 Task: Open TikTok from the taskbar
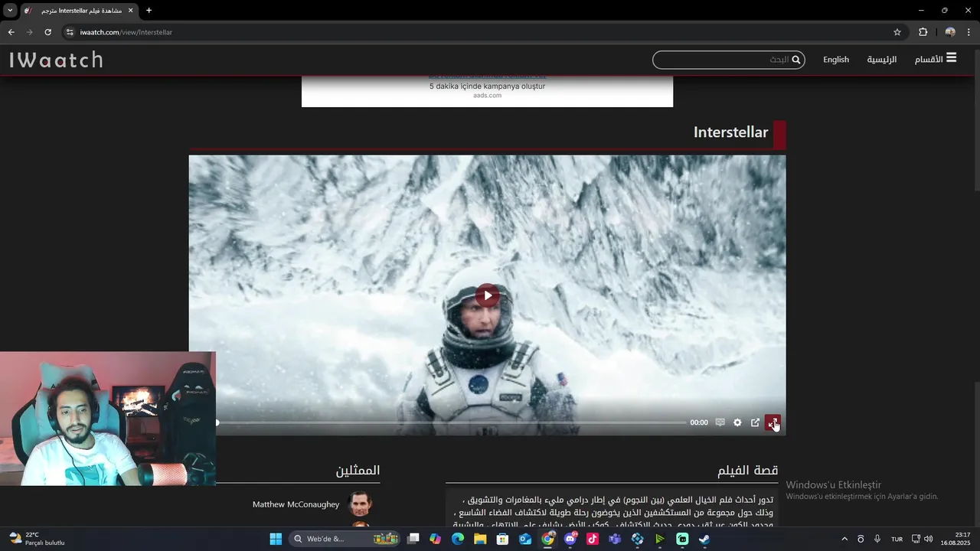(593, 539)
